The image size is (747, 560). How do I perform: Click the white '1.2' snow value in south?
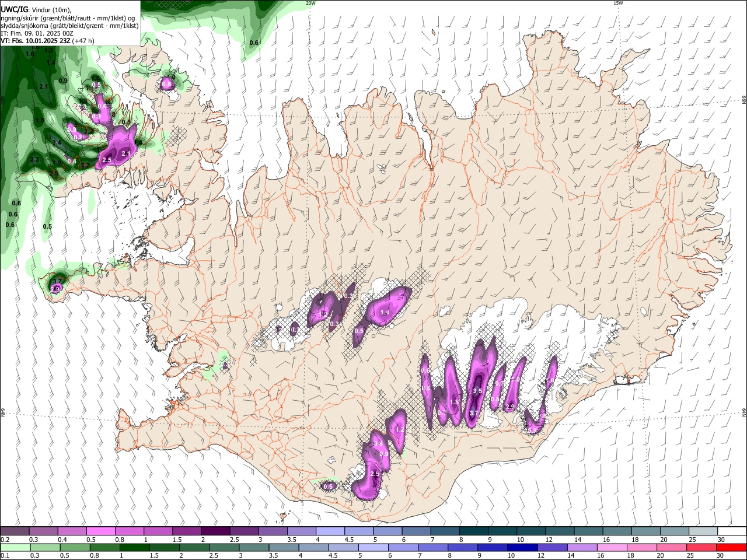coord(400,429)
